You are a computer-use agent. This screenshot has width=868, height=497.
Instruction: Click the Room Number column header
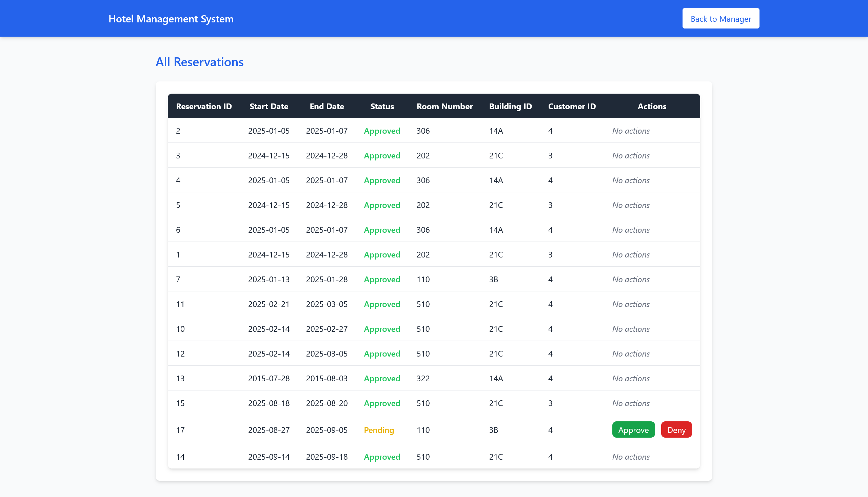(x=444, y=106)
